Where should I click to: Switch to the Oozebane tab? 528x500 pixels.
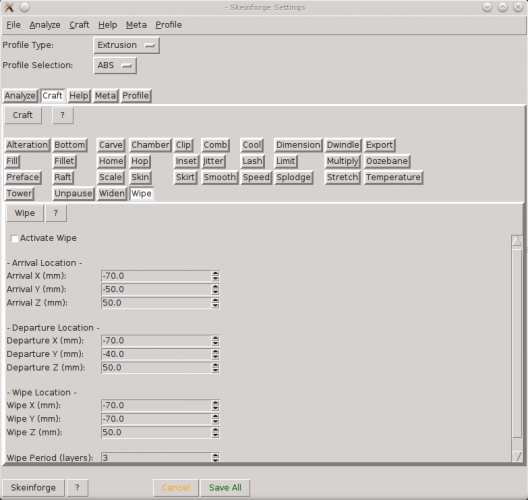click(387, 161)
